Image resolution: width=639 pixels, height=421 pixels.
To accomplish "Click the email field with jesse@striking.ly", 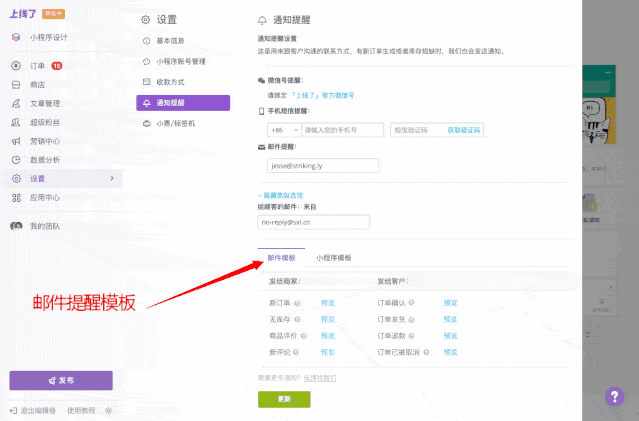I will [323, 166].
